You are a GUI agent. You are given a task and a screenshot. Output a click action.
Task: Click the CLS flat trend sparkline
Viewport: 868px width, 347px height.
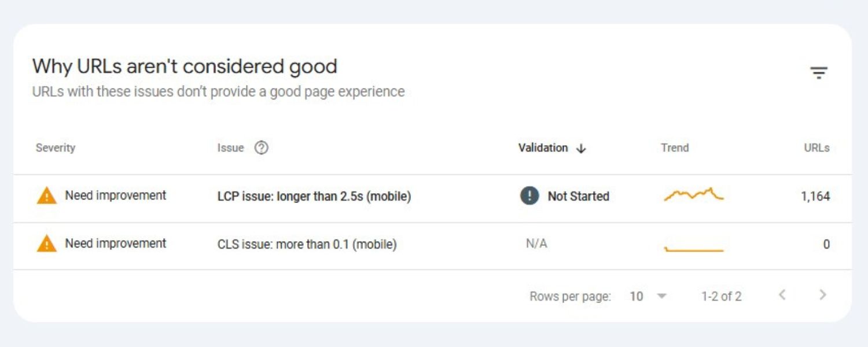pyautogui.click(x=693, y=249)
